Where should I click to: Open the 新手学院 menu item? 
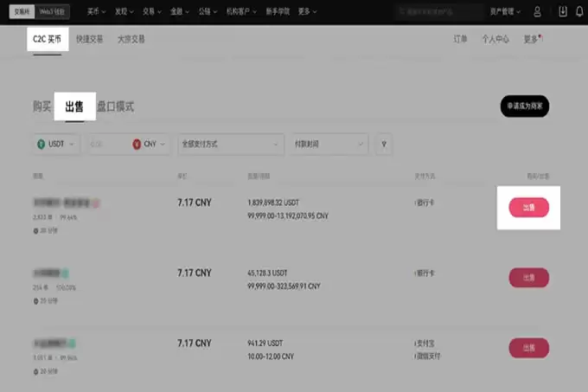(278, 11)
